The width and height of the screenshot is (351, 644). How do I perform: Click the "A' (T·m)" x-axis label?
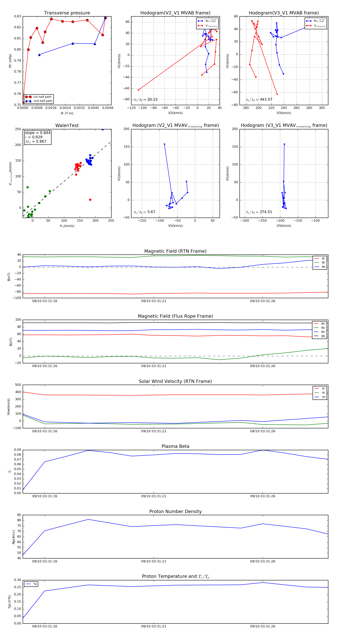click(67, 113)
